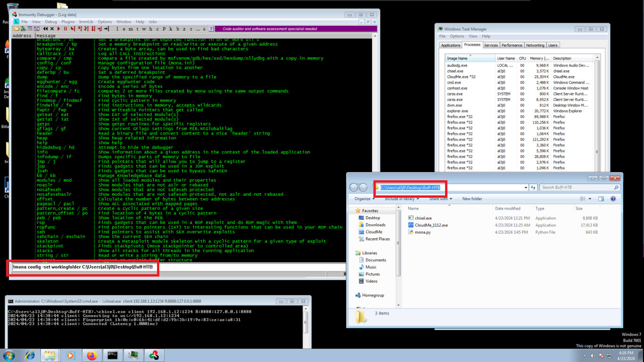This screenshot has height=362, width=644.
Task: Expand the Share with dropdown
Action: click(x=440, y=199)
